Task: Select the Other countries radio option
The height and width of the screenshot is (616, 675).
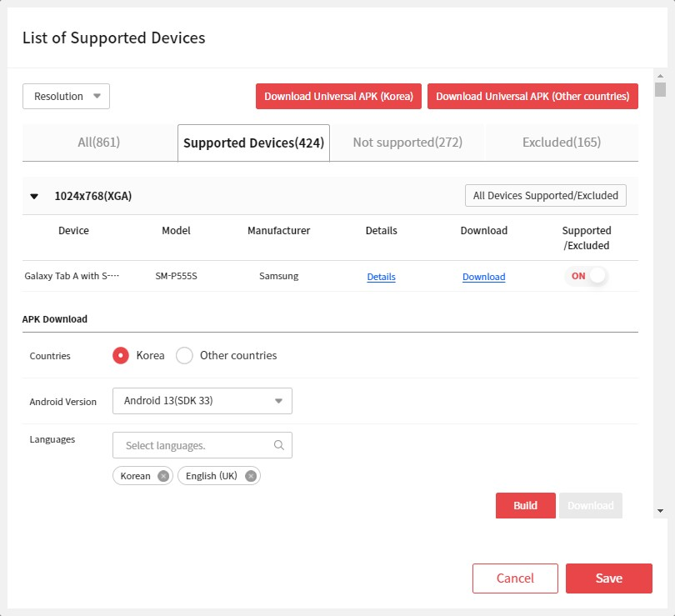Action: 185,355
